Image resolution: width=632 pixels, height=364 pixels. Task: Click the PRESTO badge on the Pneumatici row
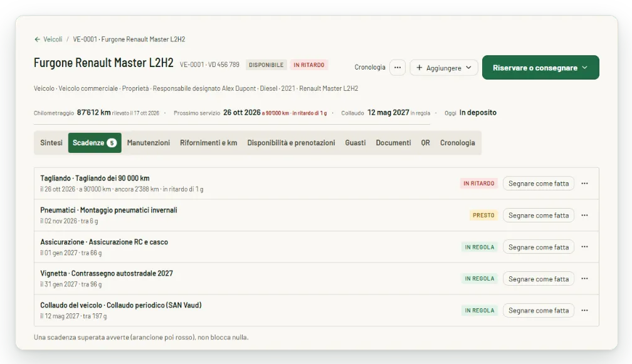[483, 216]
